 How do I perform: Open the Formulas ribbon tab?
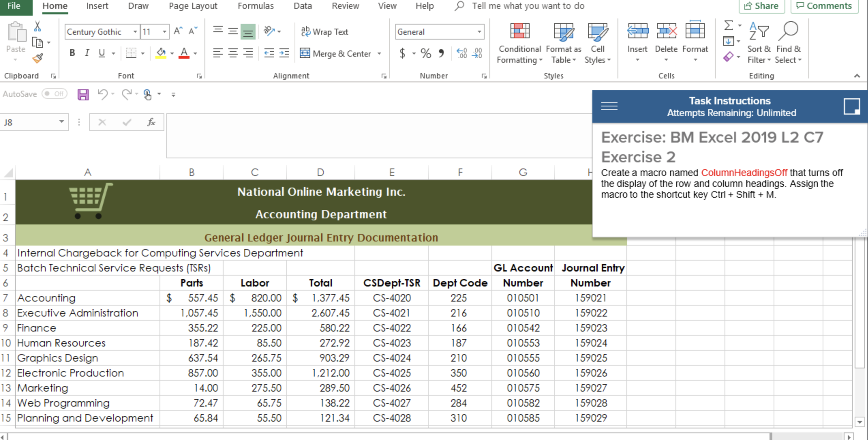[256, 6]
